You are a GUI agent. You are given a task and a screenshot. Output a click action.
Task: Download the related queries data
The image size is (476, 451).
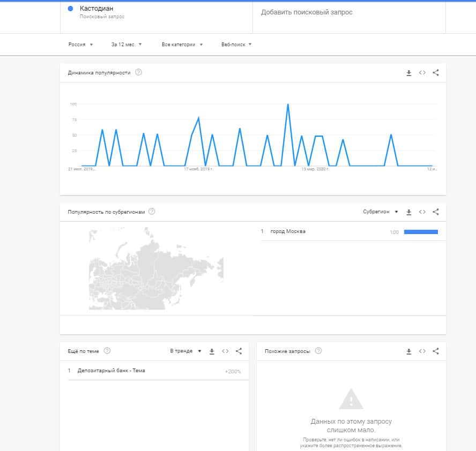408,351
